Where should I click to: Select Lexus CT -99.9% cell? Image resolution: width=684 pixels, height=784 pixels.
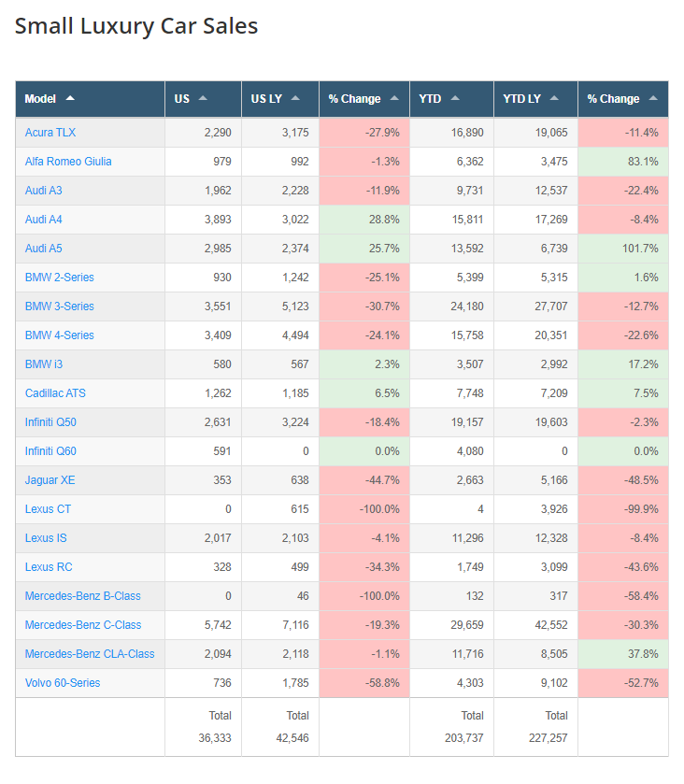pyautogui.click(x=623, y=509)
